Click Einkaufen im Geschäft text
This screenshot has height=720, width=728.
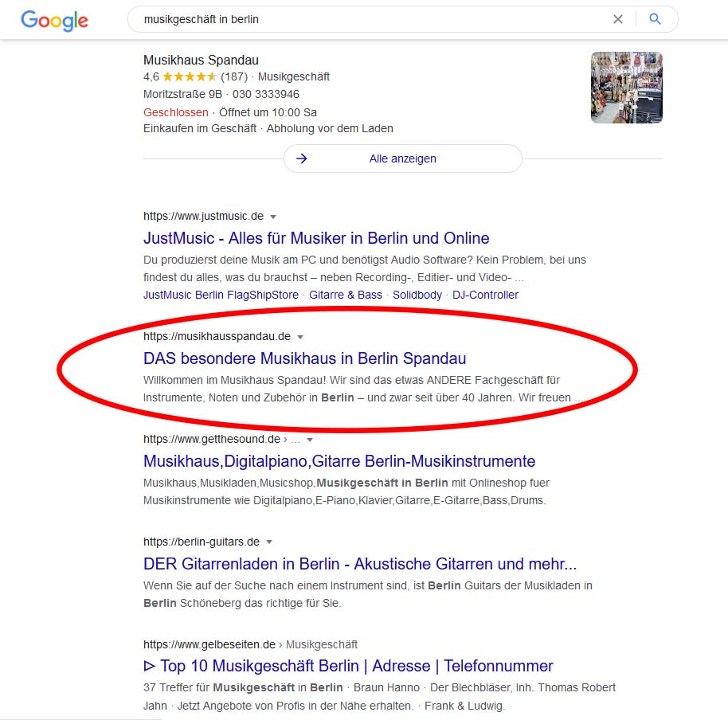click(200, 128)
